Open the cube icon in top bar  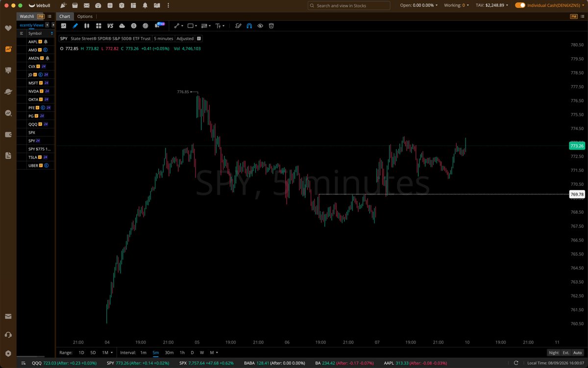pos(122,5)
